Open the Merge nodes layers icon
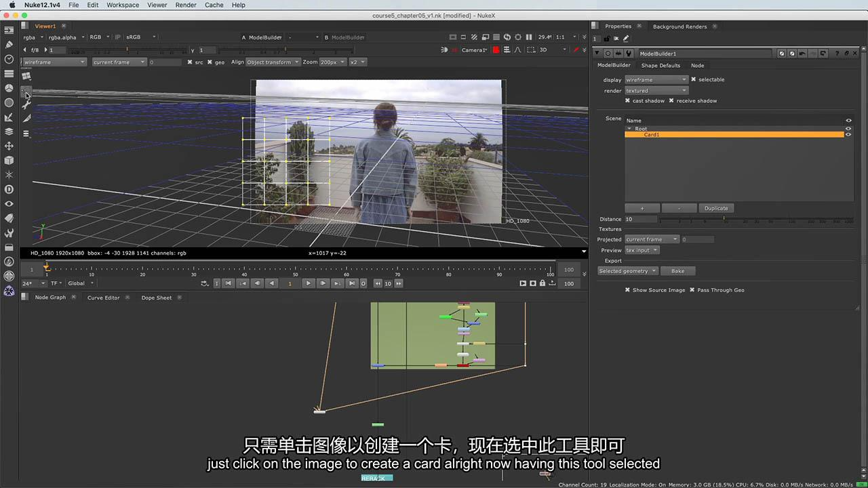The width and height of the screenshot is (868, 488). coord(9,131)
